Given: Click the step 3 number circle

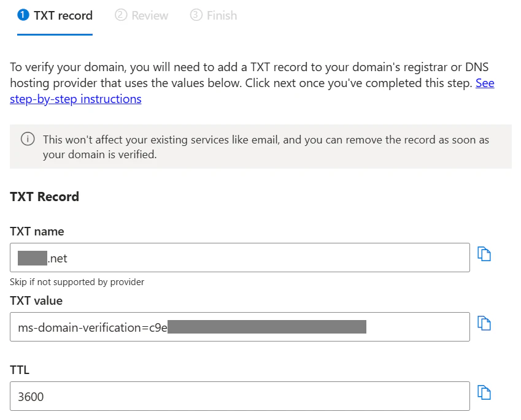Looking at the screenshot, I should coord(196,15).
